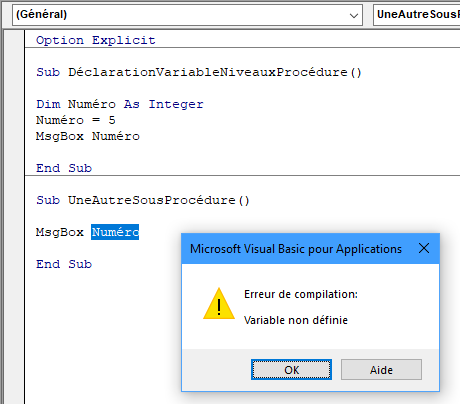Click the Option Explicit line

[x=96, y=40]
